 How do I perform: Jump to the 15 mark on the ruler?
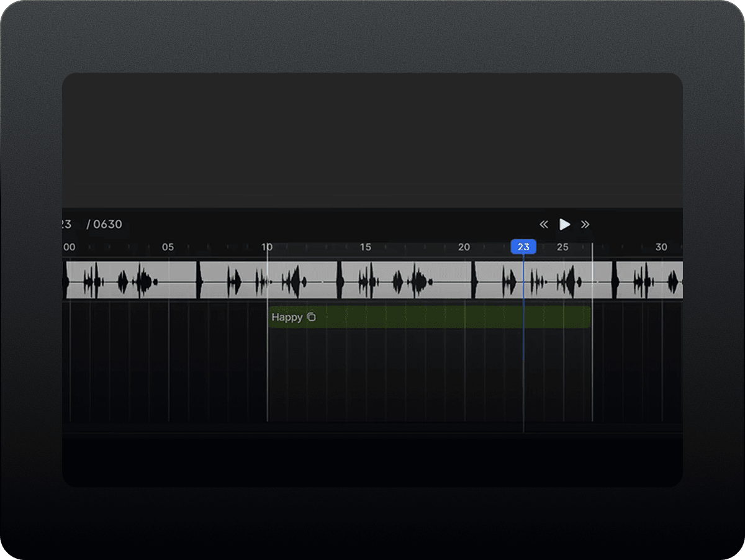click(x=365, y=247)
